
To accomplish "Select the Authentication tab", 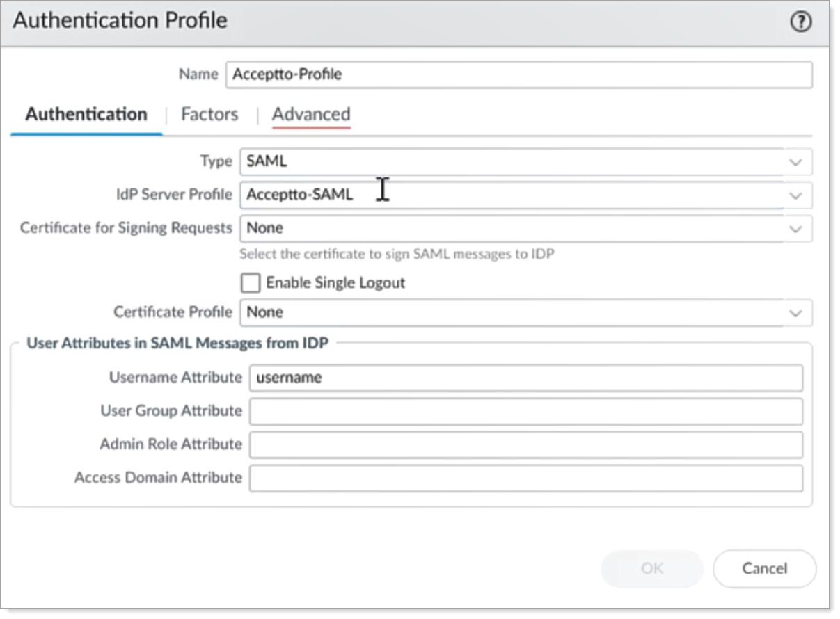I will pos(86,114).
